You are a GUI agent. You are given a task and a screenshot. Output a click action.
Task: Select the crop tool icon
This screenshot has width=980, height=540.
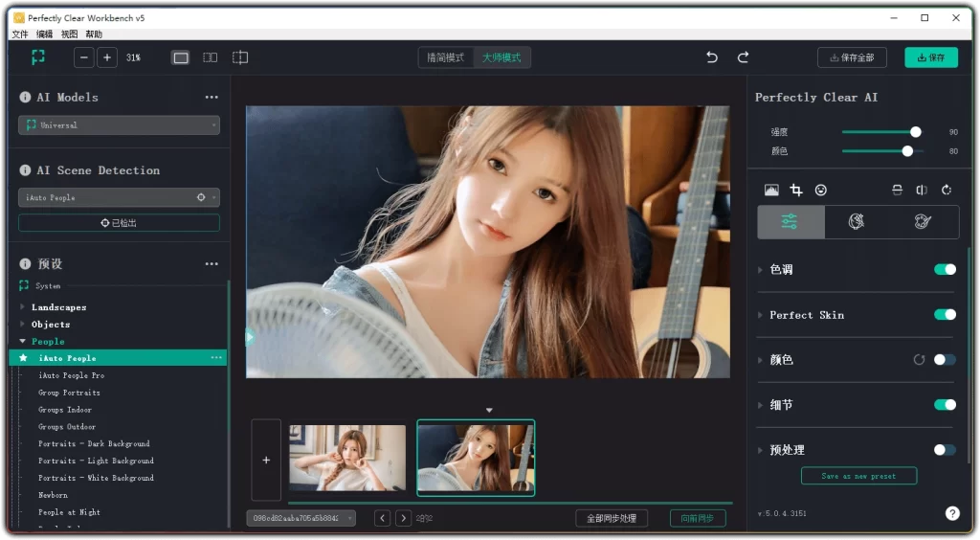point(796,190)
